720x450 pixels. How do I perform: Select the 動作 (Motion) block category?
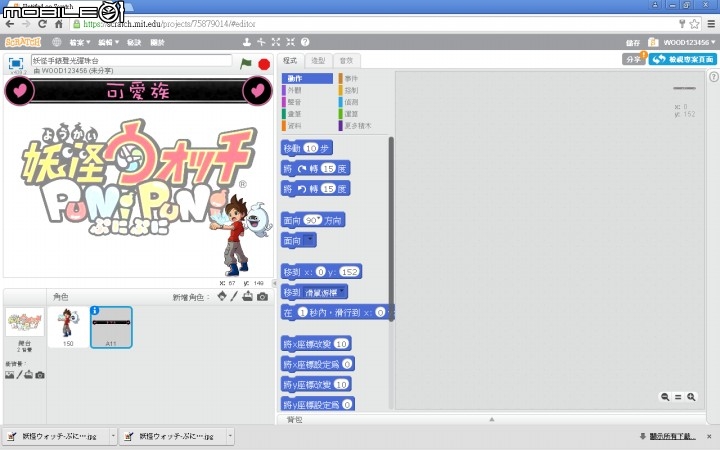pos(307,79)
